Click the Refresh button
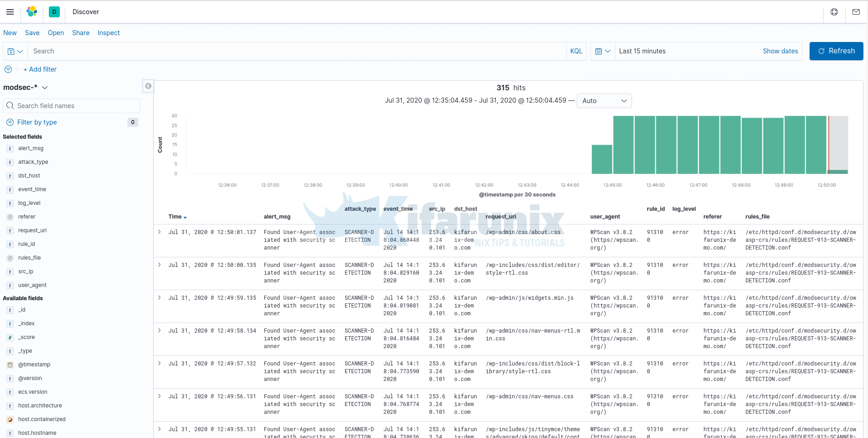Screen dimensions: 868x438 836,51
